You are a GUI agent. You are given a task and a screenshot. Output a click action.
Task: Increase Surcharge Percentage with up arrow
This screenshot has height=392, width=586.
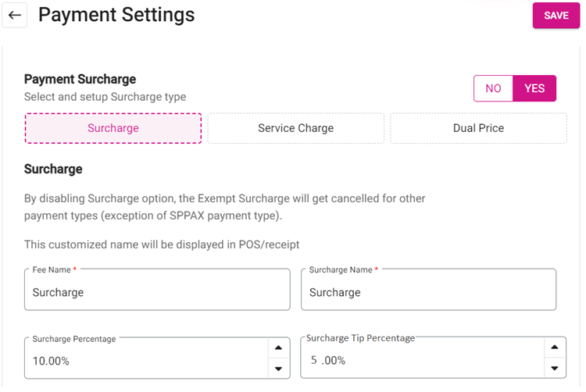pyautogui.click(x=279, y=349)
